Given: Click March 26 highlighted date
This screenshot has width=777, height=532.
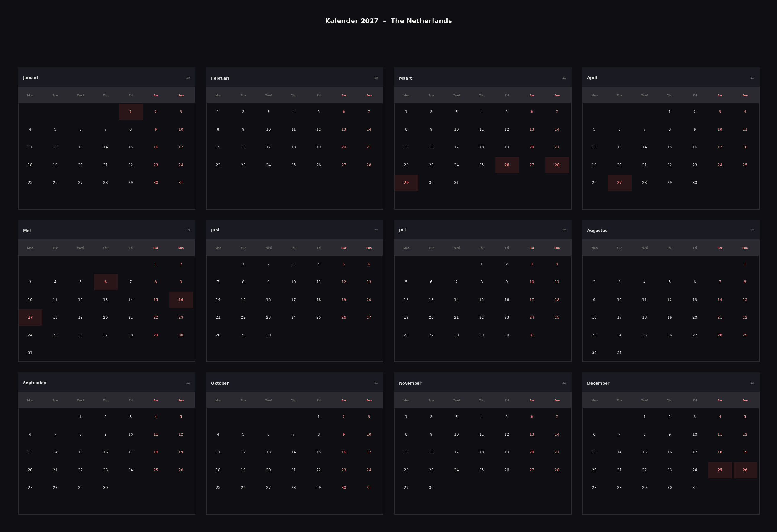Looking at the screenshot, I should (507, 165).
